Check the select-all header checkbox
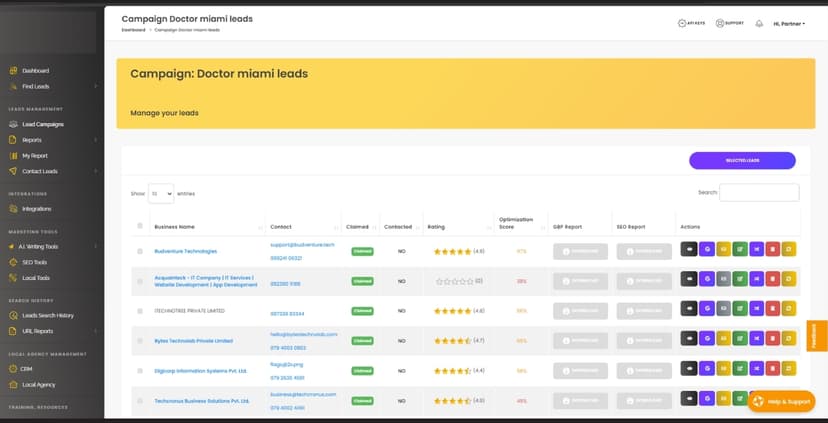828x423 pixels. pyautogui.click(x=140, y=226)
